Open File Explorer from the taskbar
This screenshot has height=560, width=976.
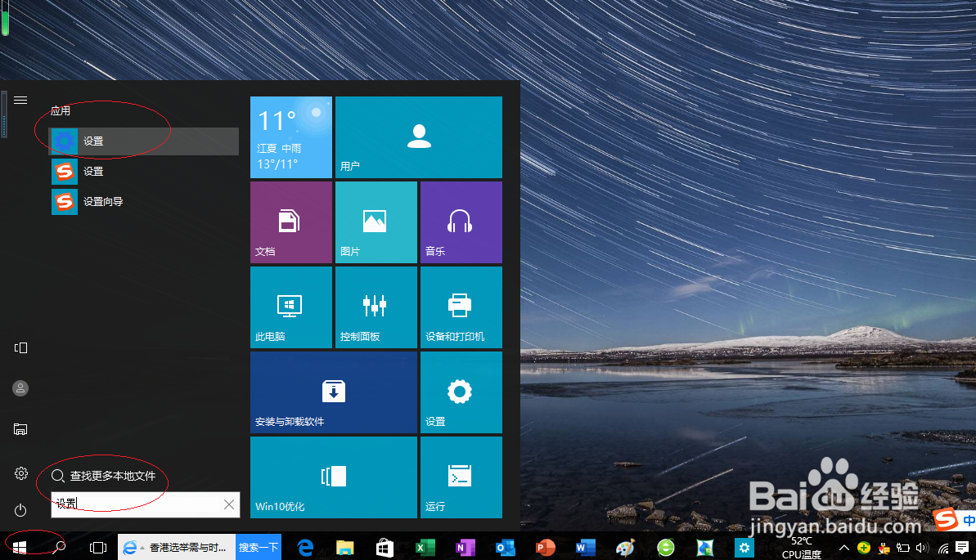pos(345,548)
